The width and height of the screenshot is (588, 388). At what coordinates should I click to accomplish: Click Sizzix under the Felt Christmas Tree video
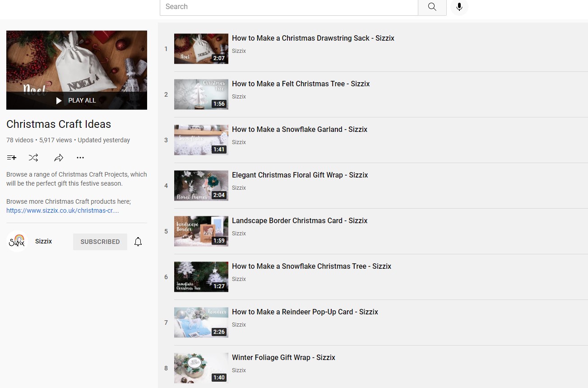point(239,97)
